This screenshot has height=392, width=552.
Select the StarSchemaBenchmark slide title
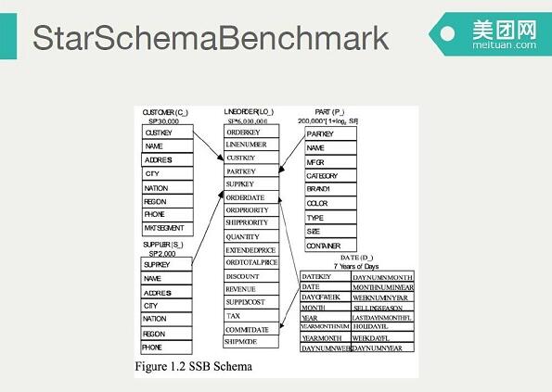click(211, 37)
